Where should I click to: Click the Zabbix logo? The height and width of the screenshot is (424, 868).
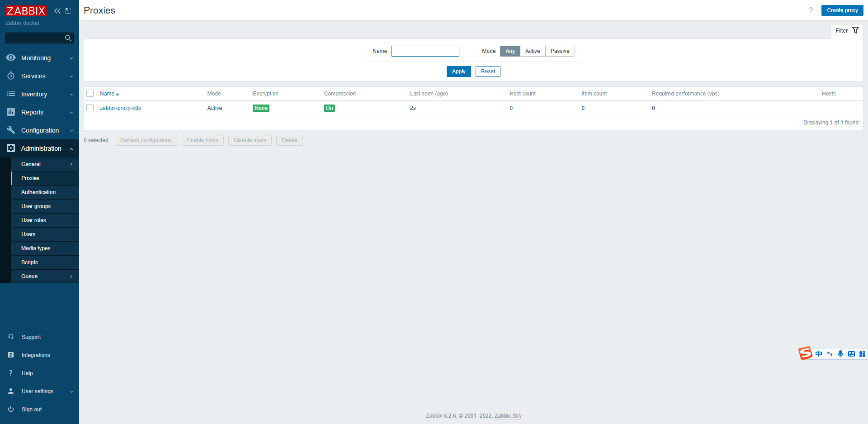tap(26, 10)
